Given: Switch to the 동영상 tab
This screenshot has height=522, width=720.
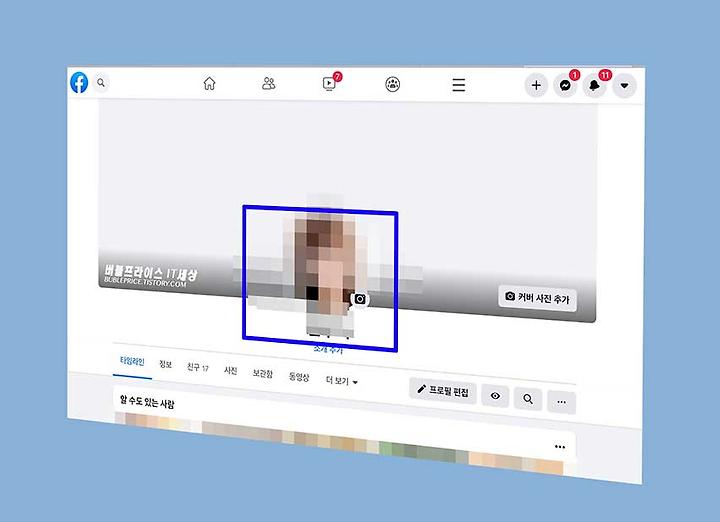Looking at the screenshot, I should pos(299,377).
